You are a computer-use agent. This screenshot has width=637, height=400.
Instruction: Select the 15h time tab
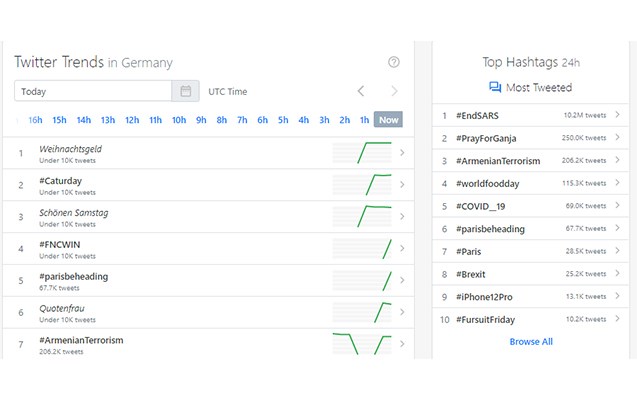(x=59, y=120)
